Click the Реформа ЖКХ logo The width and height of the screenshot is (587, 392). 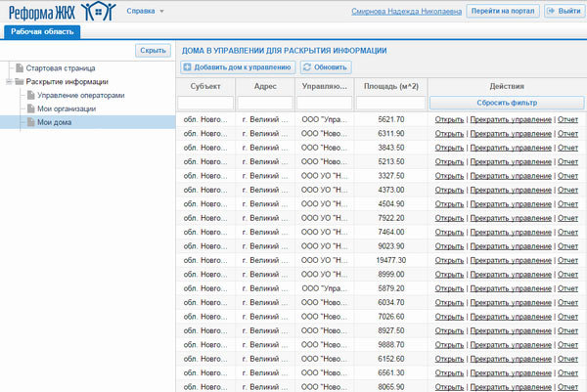click(x=59, y=12)
